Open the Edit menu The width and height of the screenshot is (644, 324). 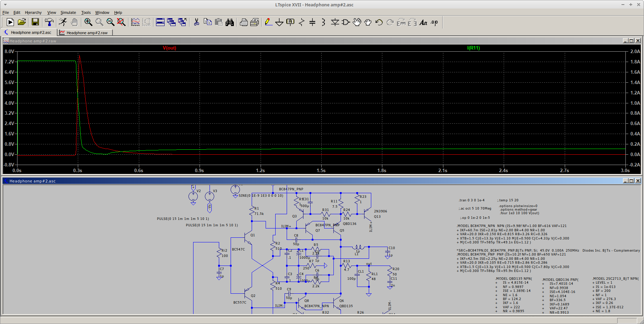coord(17,12)
